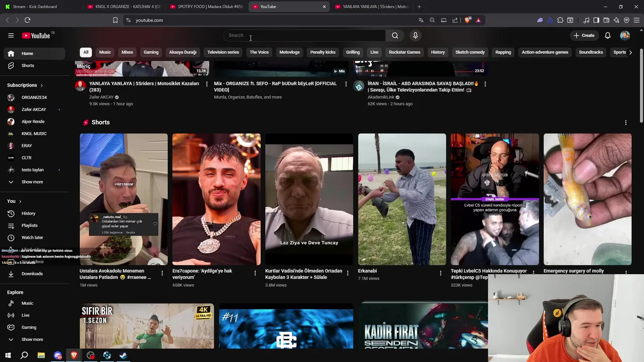Viewport: 644px width, 362px height.
Task: Open Steam from the taskbar
Action: [x=123, y=355]
